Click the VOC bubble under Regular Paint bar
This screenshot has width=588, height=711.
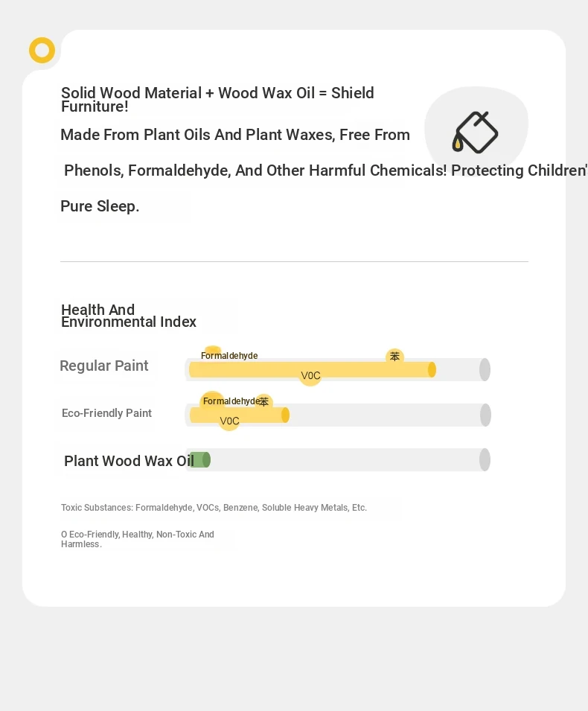pyautogui.click(x=310, y=375)
